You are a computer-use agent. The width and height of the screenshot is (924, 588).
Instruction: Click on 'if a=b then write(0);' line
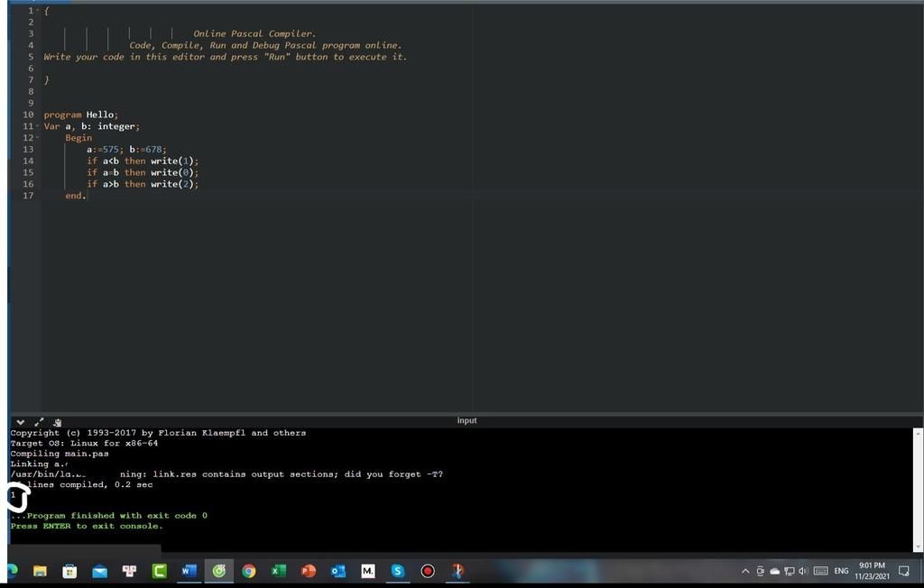143,172
